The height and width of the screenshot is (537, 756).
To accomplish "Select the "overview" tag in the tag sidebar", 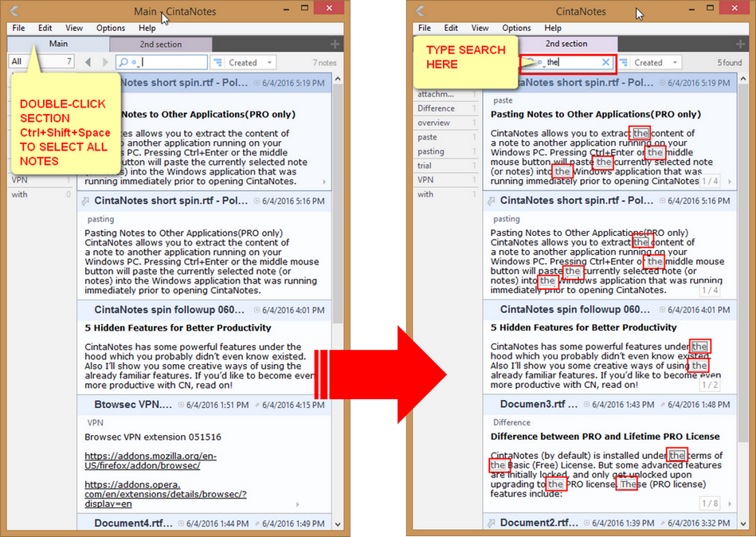I will 446,123.
